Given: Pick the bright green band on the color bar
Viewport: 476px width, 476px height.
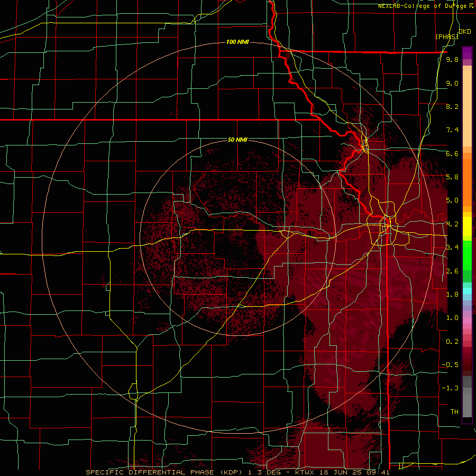Looking at the screenshot, I should click(467, 256).
